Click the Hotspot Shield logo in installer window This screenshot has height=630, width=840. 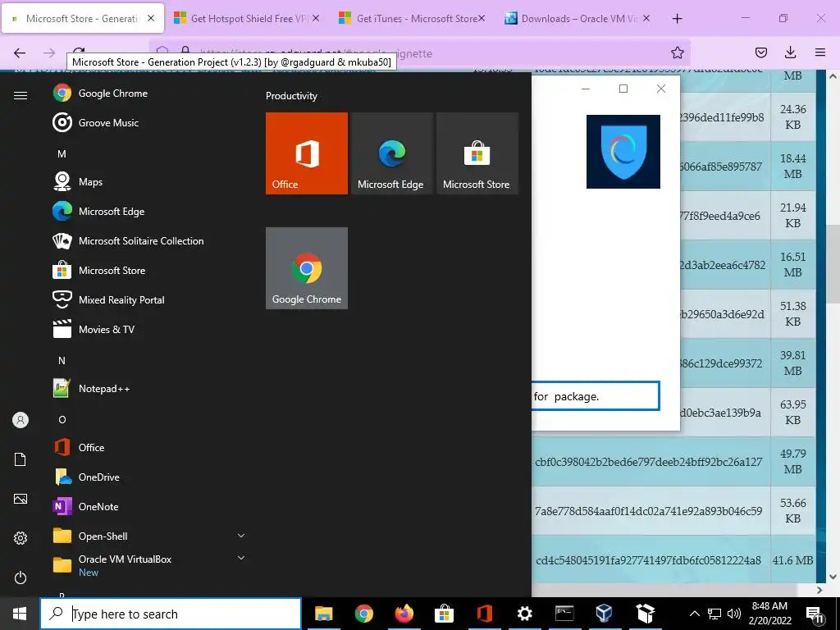coord(623,152)
